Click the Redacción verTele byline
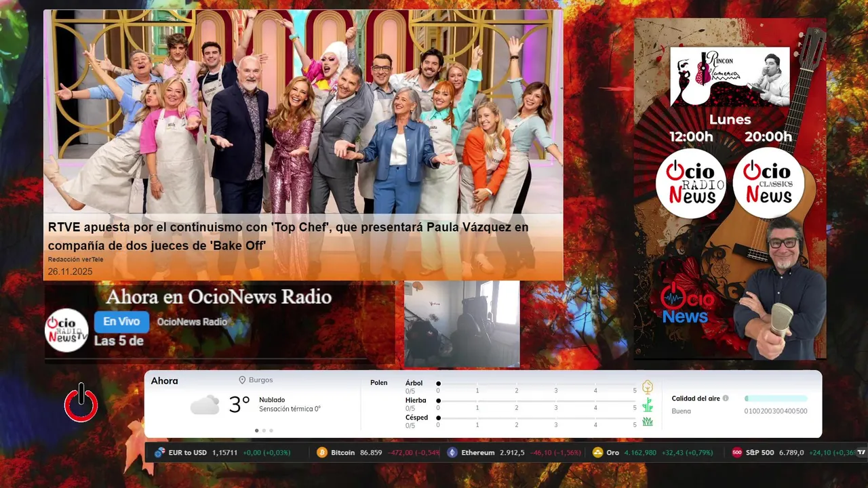 tap(75, 260)
